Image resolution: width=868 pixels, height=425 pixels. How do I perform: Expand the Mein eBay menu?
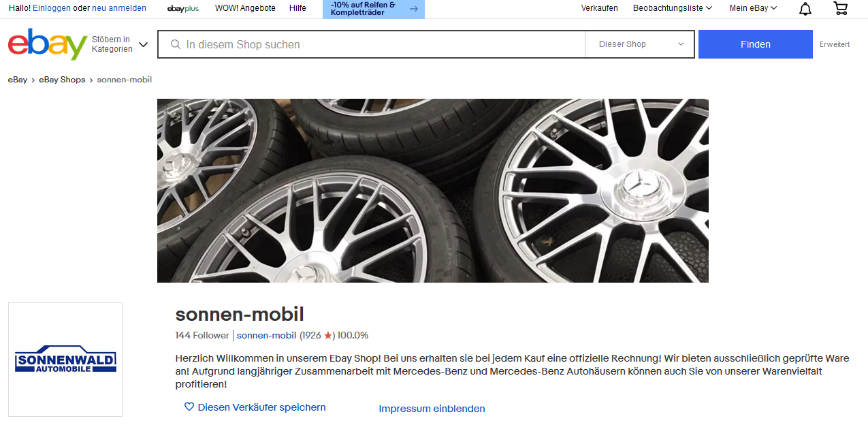[753, 8]
